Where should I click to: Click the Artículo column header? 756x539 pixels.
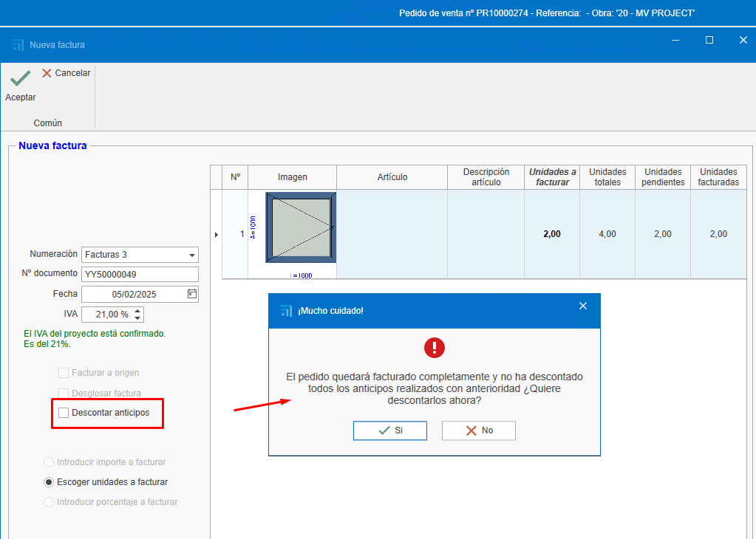click(x=392, y=177)
